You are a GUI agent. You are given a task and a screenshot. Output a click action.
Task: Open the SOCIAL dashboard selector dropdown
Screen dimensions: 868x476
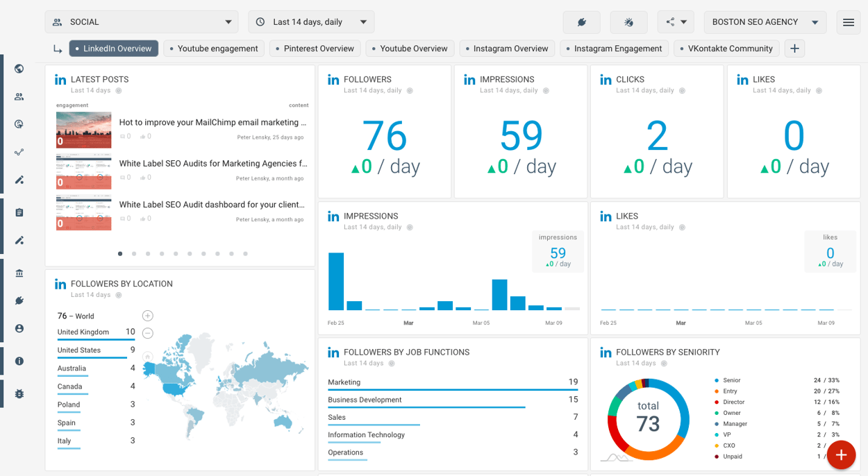(141, 22)
